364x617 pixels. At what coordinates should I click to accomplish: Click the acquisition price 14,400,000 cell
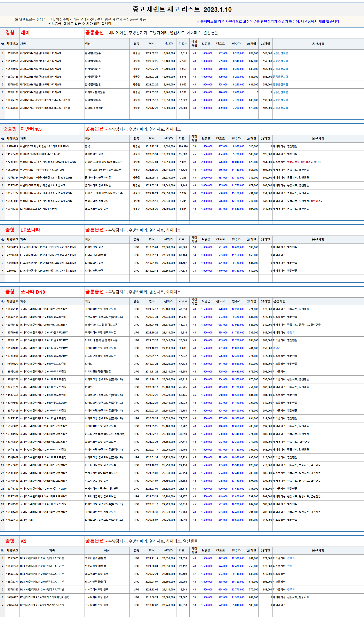tap(238, 512)
